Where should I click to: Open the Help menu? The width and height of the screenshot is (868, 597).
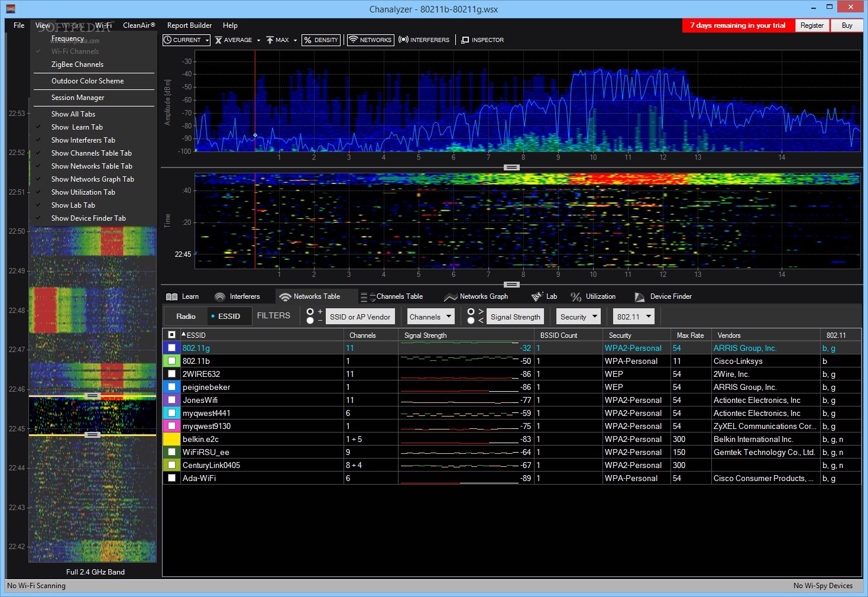[x=230, y=25]
